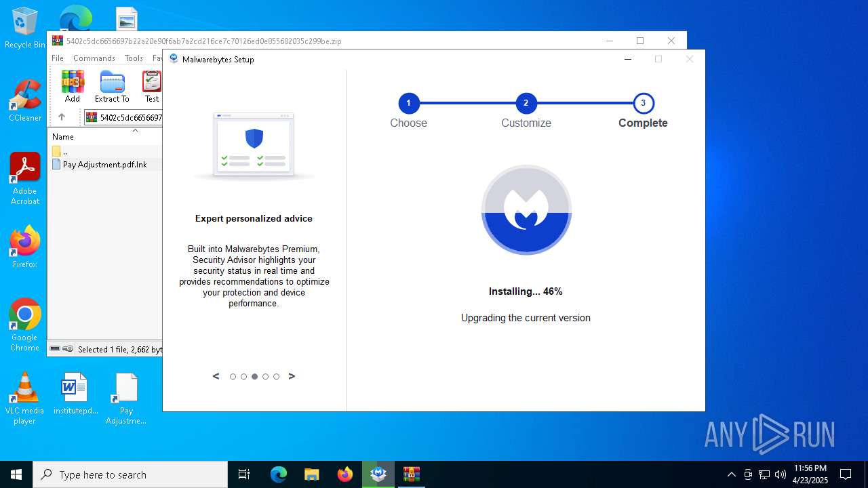Select the first carousel dot
The height and width of the screenshot is (488, 868).
[x=233, y=376]
